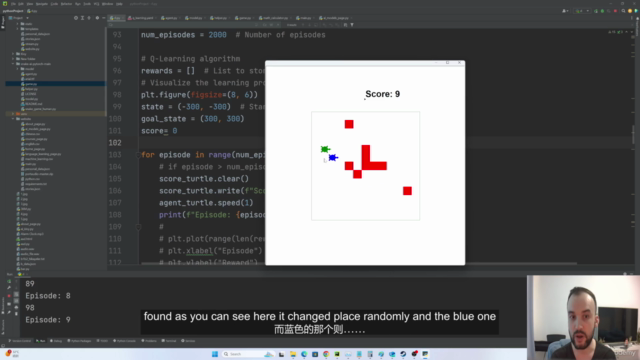Open the Version Control tool window tab
The image size is (640, 360).
coord(20,341)
